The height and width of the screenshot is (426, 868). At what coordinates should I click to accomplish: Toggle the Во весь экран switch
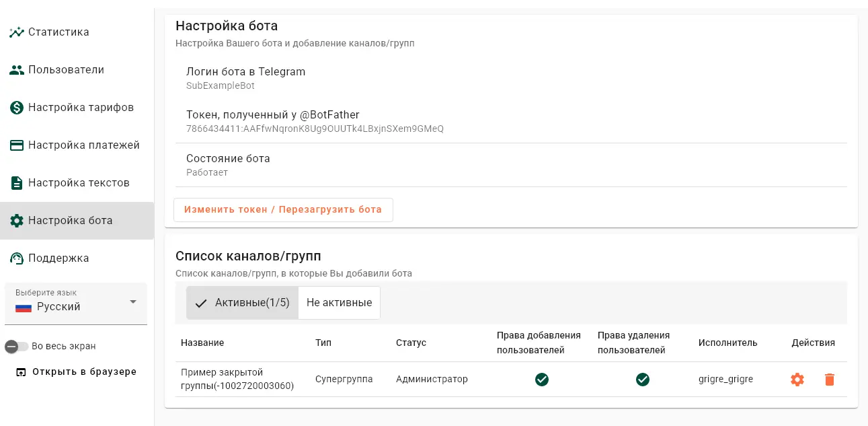point(17,347)
